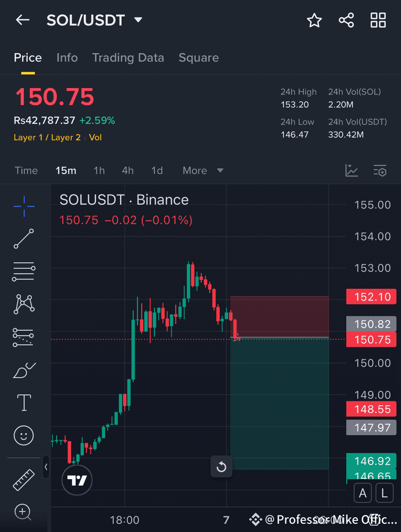Select the Text annotation tool

(x=24, y=403)
